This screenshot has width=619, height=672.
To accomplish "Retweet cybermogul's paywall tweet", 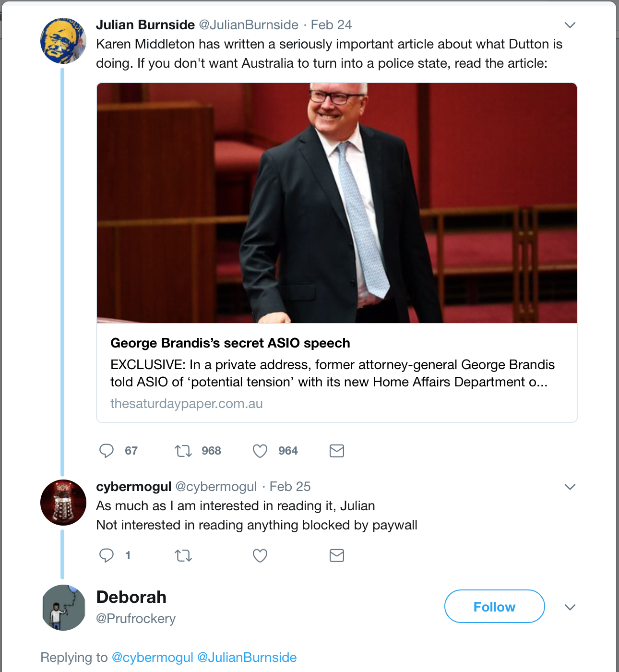I will pos(183,555).
